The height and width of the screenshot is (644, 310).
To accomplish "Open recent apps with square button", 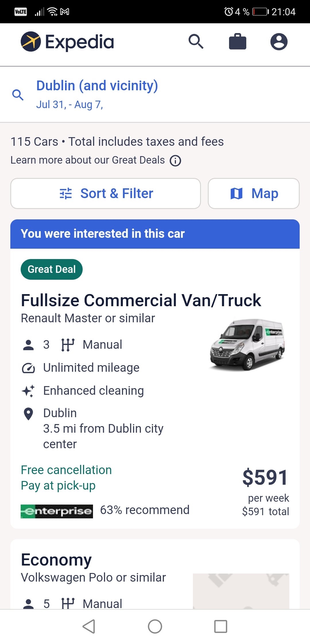I will (220, 626).
